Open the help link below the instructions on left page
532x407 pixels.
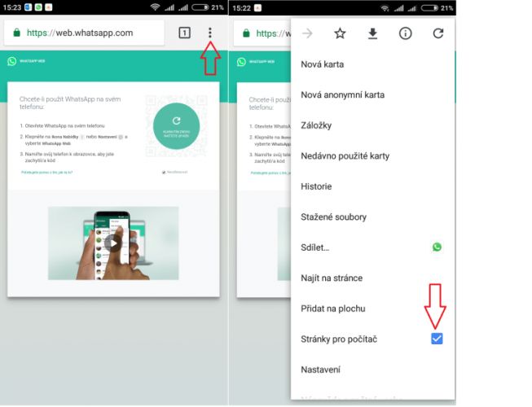[46, 173]
